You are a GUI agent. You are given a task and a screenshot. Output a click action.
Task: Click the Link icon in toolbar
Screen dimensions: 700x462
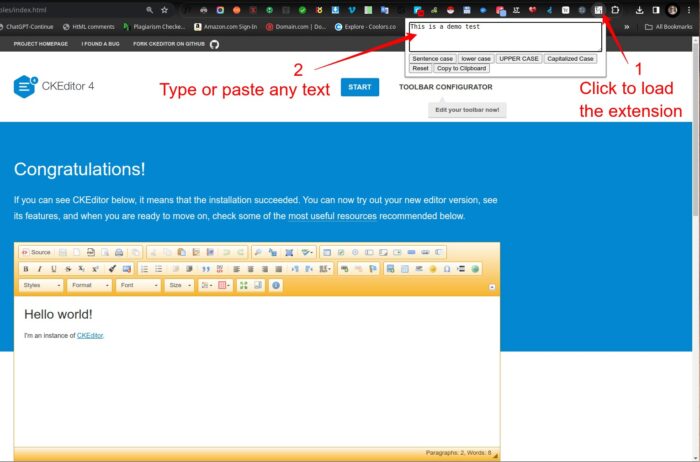point(344,269)
